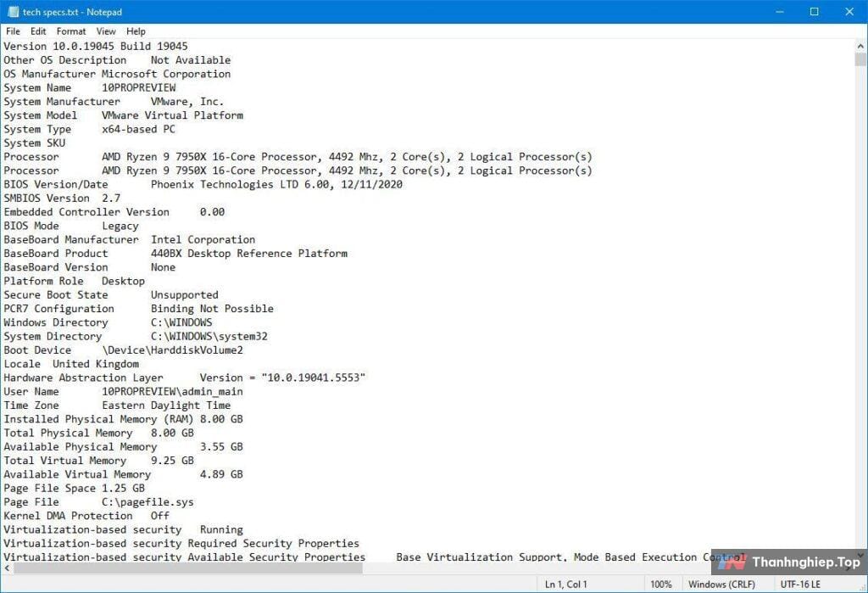Screen dimensions: 868x593
Task: Click the Hardware Abstraction Layer version value
Action: (282, 378)
